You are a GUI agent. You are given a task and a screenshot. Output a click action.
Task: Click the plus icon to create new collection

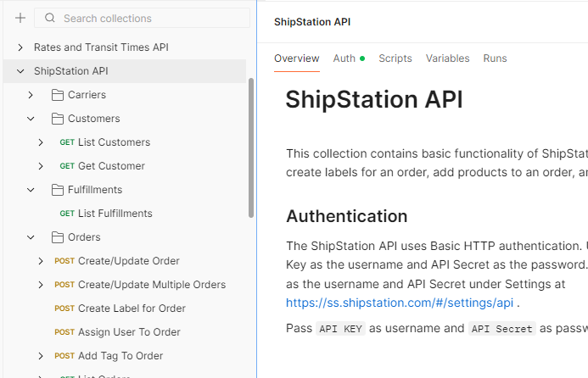[x=20, y=18]
